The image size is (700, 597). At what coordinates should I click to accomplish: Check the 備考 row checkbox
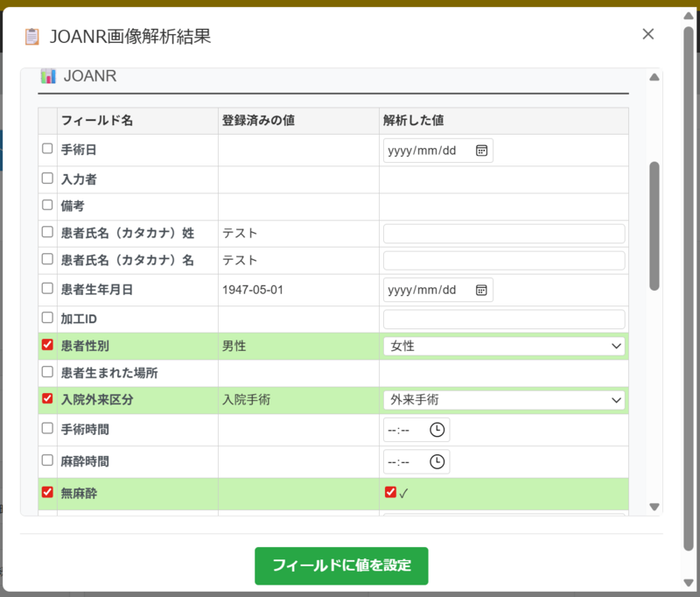[47, 205]
